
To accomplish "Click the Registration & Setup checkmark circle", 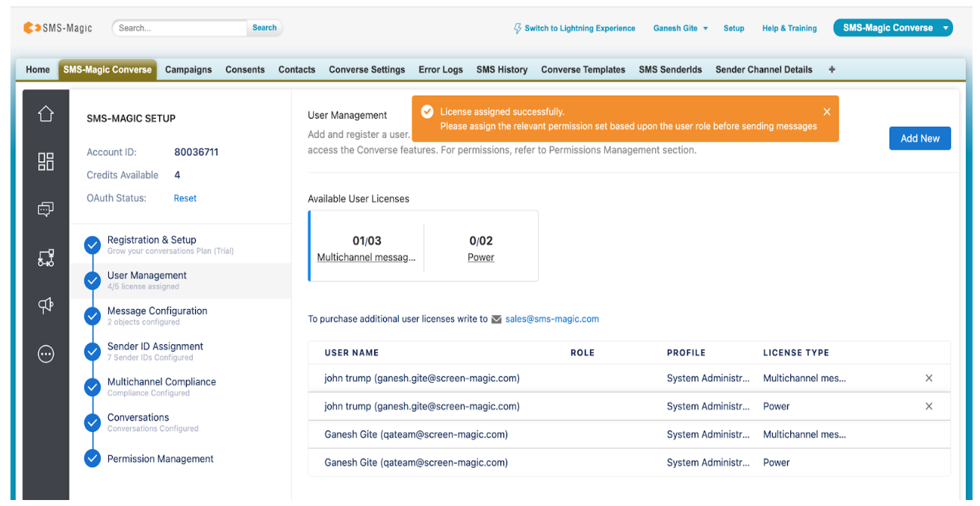I will coord(93,245).
